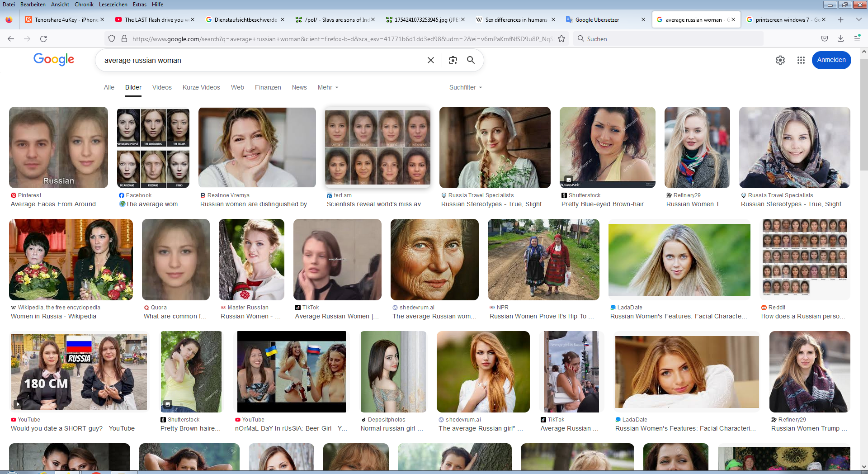Screen dimensions: 868x474
Task: List all tabs dropdown arrow
Action: pyautogui.click(x=859, y=19)
